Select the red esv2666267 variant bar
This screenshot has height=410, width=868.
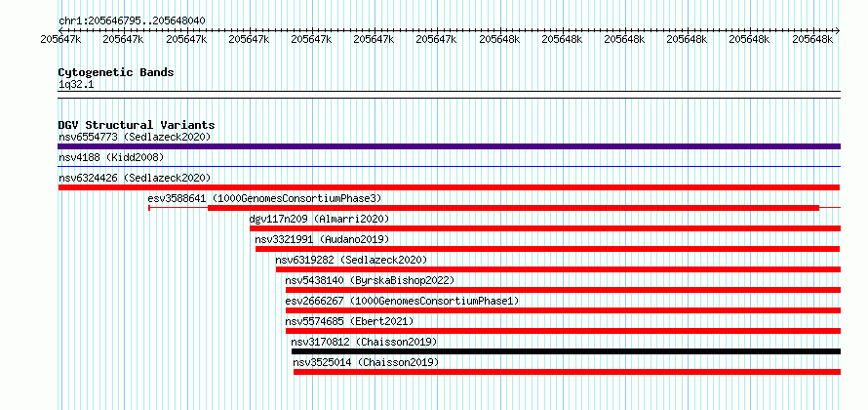coord(563,310)
